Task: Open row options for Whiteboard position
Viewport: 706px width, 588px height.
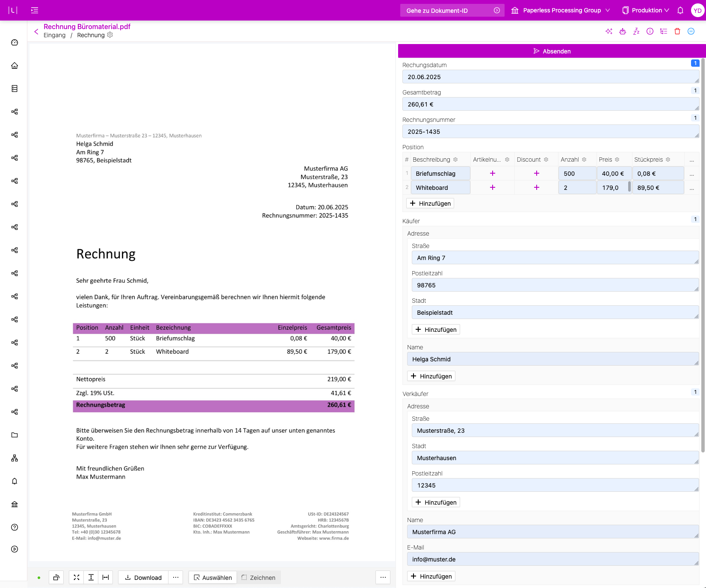Action: coord(692,188)
